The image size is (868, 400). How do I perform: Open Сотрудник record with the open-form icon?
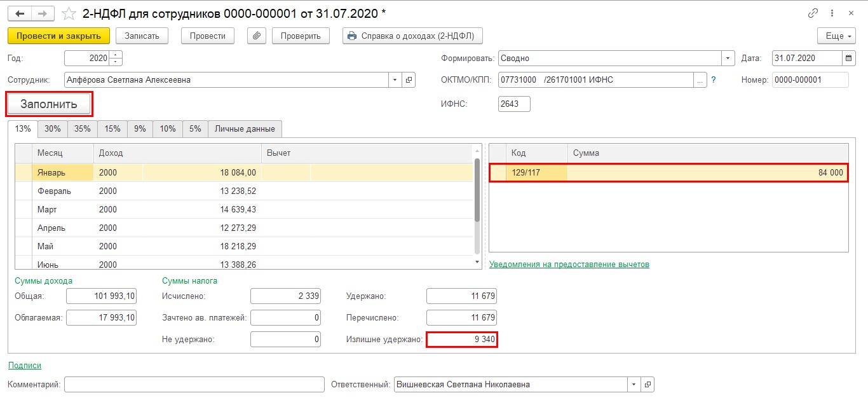point(409,80)
